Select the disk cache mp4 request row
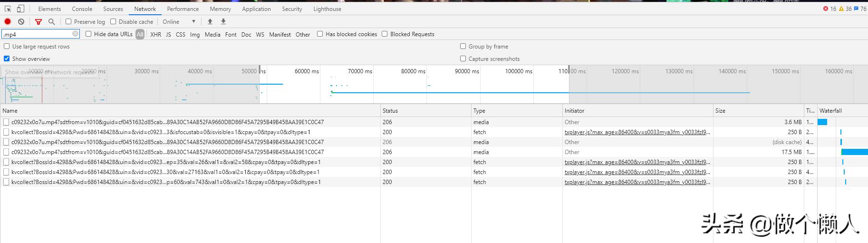This screenshot has height=243, width=868. pyautogui.click(x=434, y=142)
